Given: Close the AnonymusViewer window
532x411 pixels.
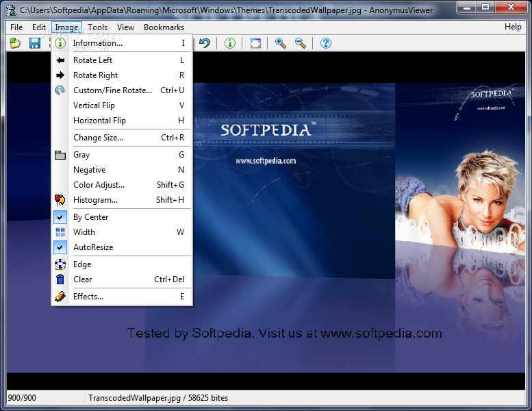Looking at the screenshot, I should point(511,7).
